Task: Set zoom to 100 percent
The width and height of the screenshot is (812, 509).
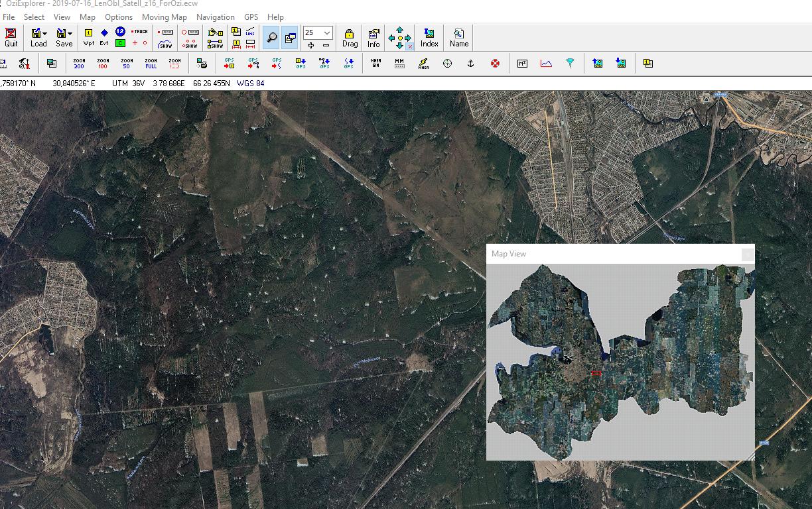Action: pos(103,64)
